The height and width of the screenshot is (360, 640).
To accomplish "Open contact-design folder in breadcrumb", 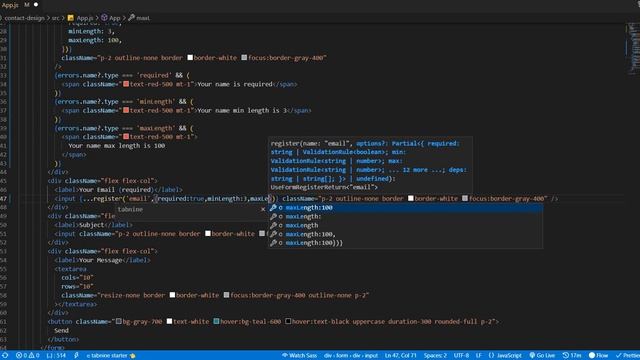I will click(x=24, y=18).
